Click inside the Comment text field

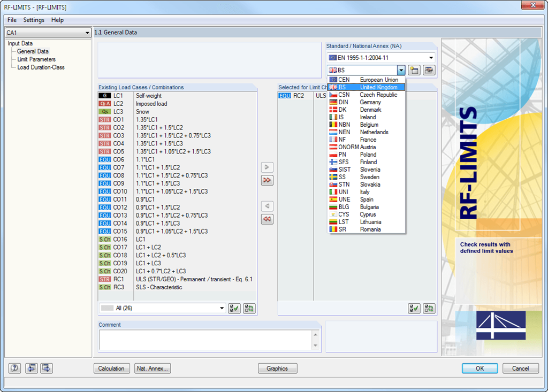coord(205,340)
